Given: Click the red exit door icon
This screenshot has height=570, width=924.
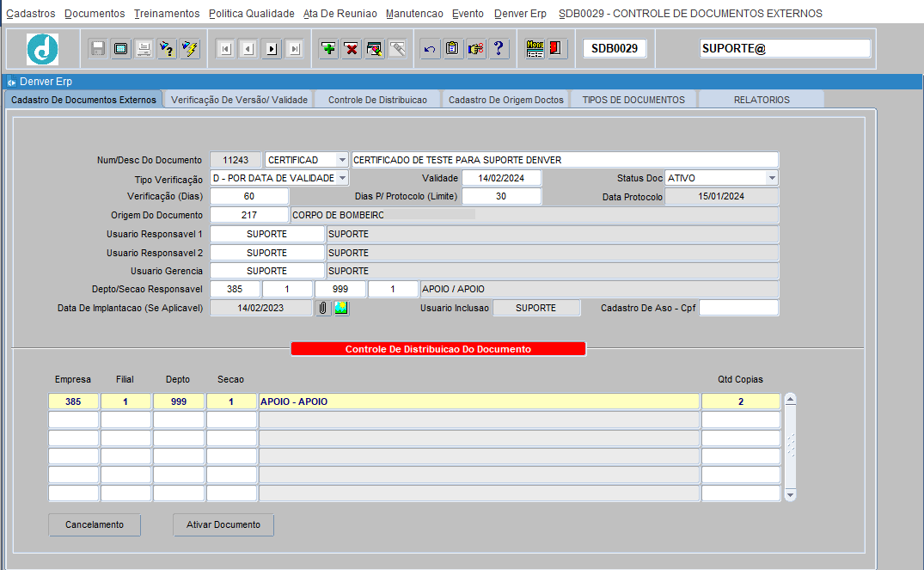Looking at the screenshot, I should click(556, 49).
